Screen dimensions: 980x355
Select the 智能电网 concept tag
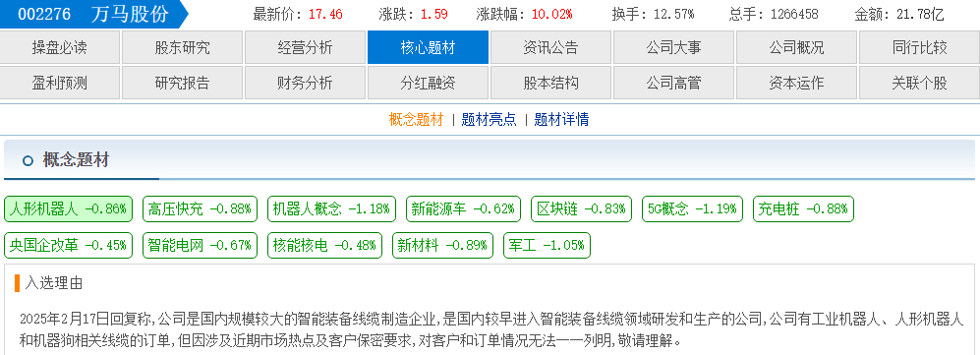200,245
